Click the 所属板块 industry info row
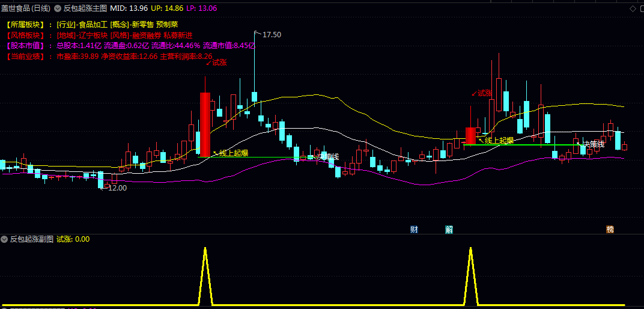This screenshot has height=309, width=644. tap(93, 25)
